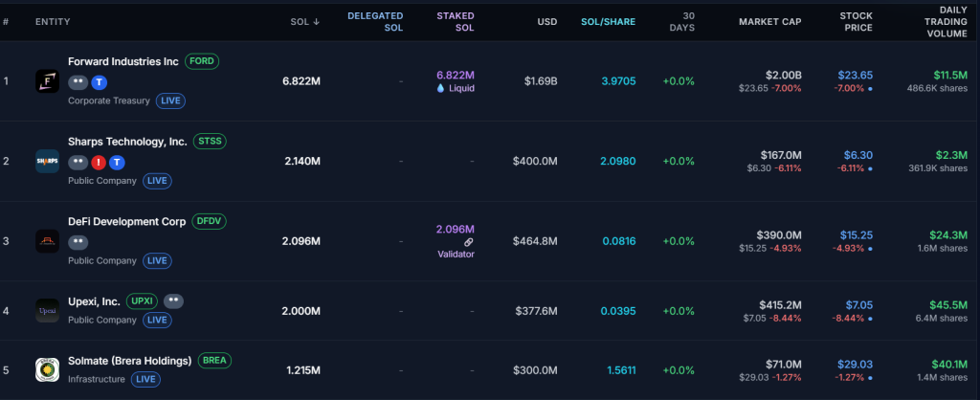The height and width of the screenshot is (400, 980).
Task: Click the DeFi Development Corp logo
Action: 47,241
